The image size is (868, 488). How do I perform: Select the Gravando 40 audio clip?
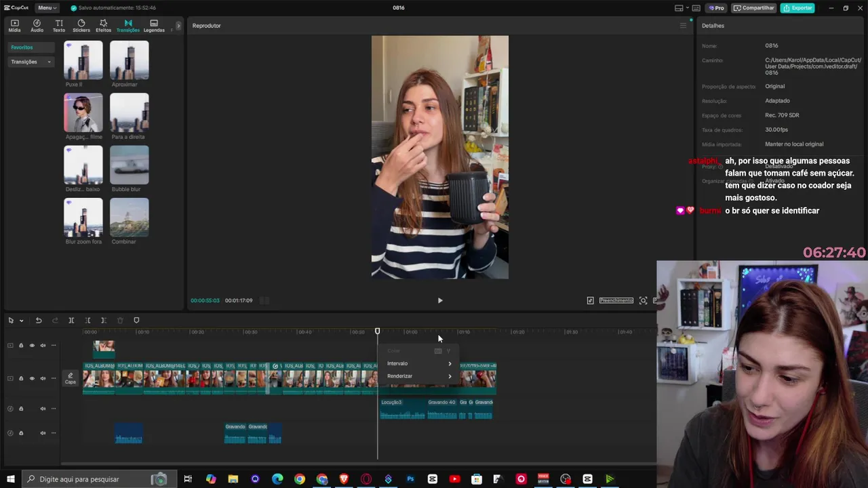coord(442,409)
